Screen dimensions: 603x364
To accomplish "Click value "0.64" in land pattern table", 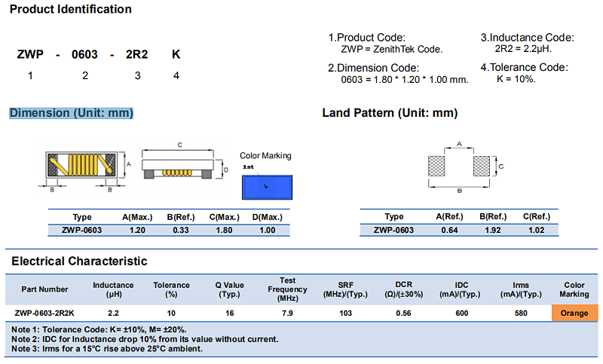I will coord(449,231).
